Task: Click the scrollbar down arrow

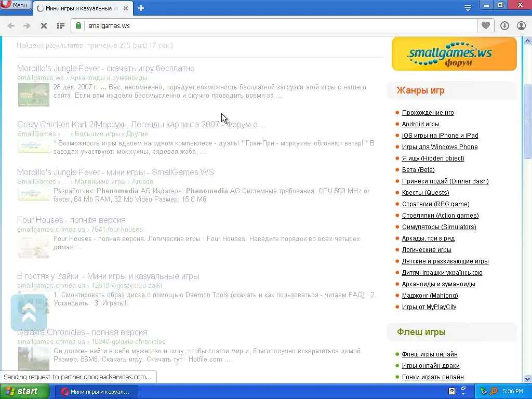Action: click(528, 379)
